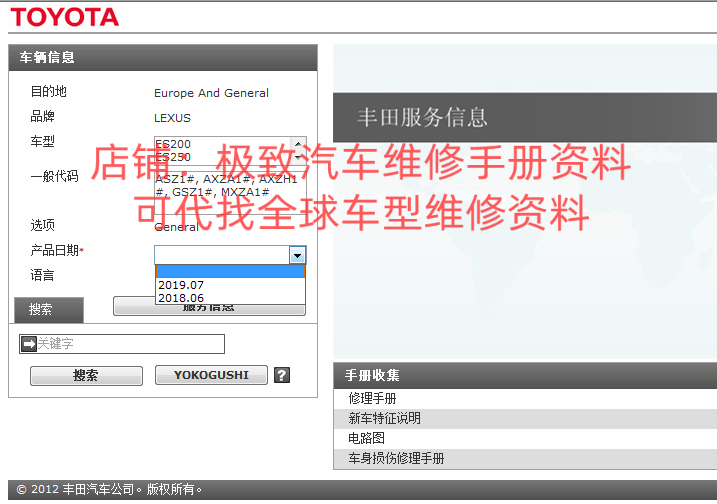The image size is (717, 504).
Task: Click the 丰田服务信息 banner title
Action: coord(422,117)
